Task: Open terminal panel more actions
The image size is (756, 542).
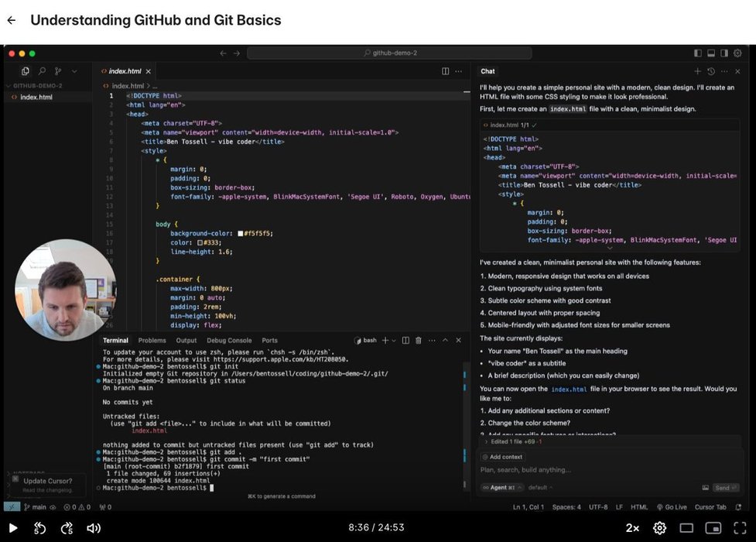Action: (432, 341)
